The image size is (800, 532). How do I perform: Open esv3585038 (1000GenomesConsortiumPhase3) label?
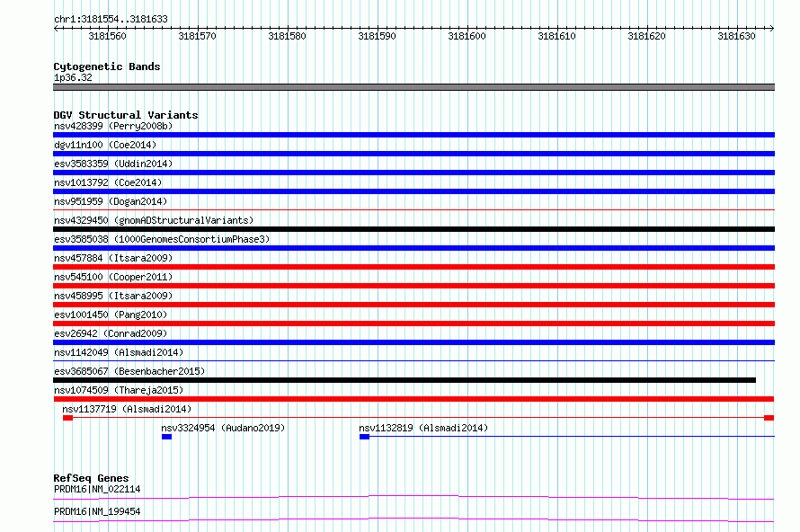coord(162,239)
